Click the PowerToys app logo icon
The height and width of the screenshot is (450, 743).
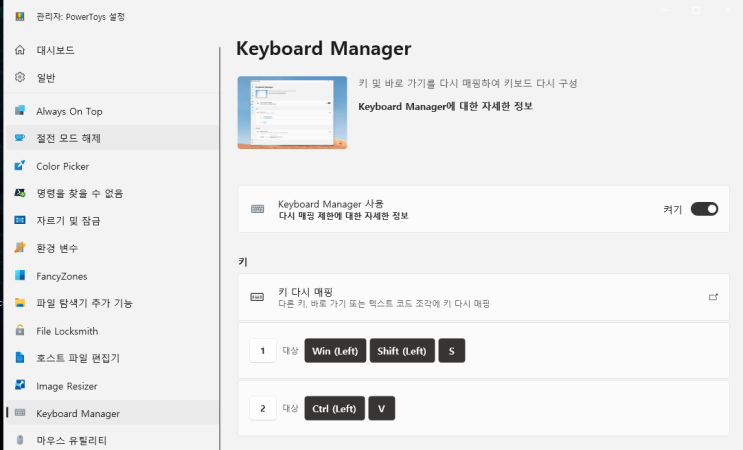tap(19, 17)
